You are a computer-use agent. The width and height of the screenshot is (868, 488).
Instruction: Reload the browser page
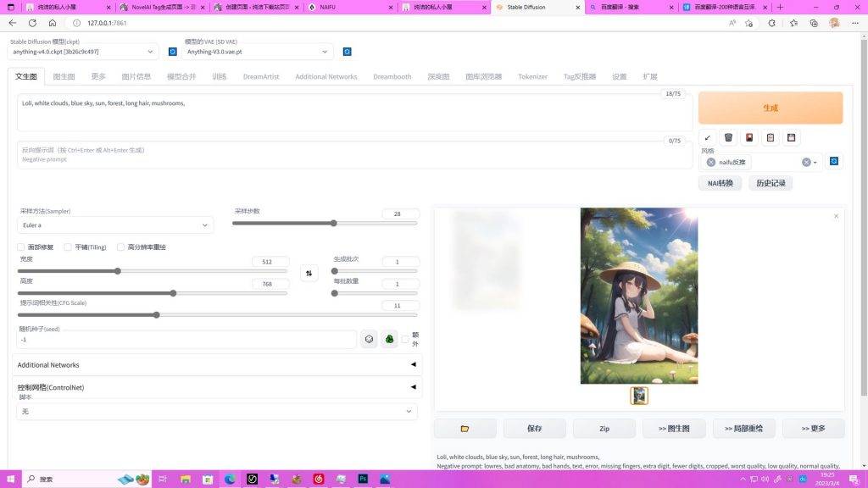33,23
